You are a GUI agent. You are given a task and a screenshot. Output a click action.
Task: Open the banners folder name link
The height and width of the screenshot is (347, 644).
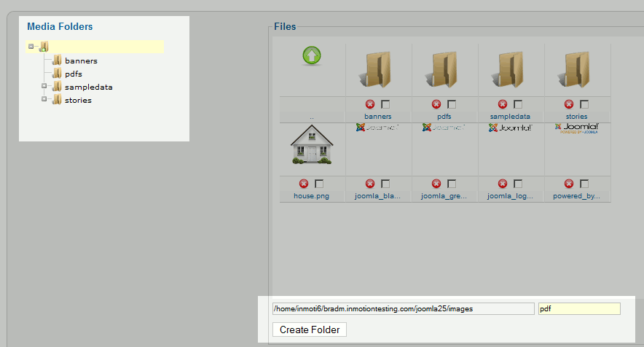[378, 117]
